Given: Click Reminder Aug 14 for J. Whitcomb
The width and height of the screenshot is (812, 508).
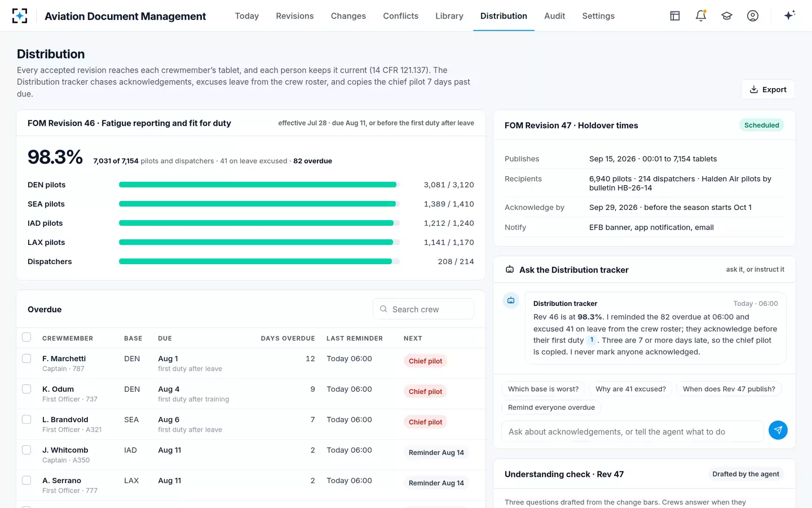Looking at the screenshot, I should [x=436, y=453].
